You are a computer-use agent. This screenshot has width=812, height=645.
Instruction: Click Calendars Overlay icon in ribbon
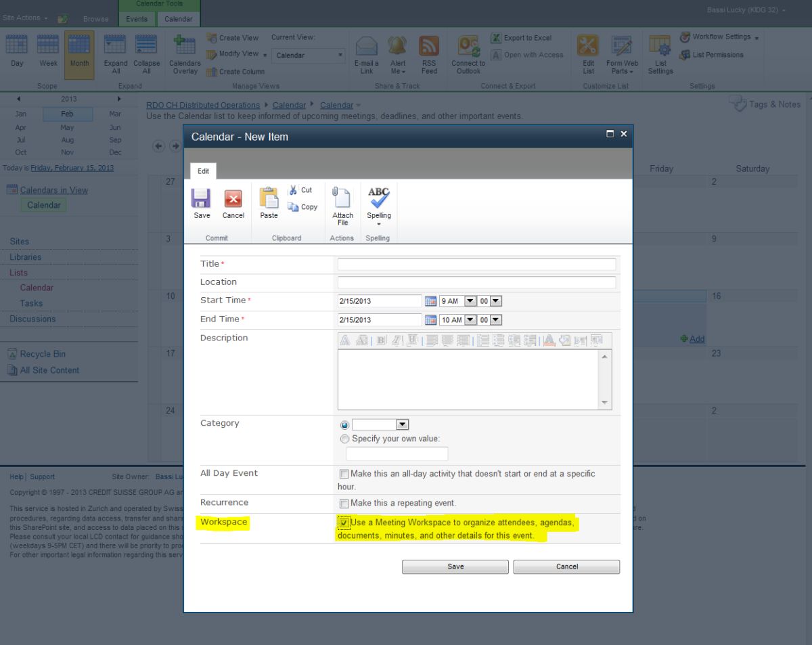(184, 46)
